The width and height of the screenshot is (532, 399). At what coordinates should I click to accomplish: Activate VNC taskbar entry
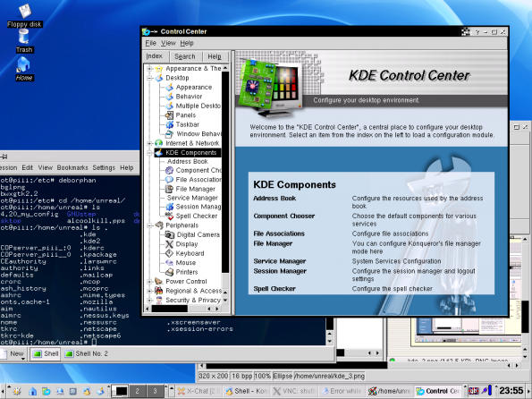[294, 391]
